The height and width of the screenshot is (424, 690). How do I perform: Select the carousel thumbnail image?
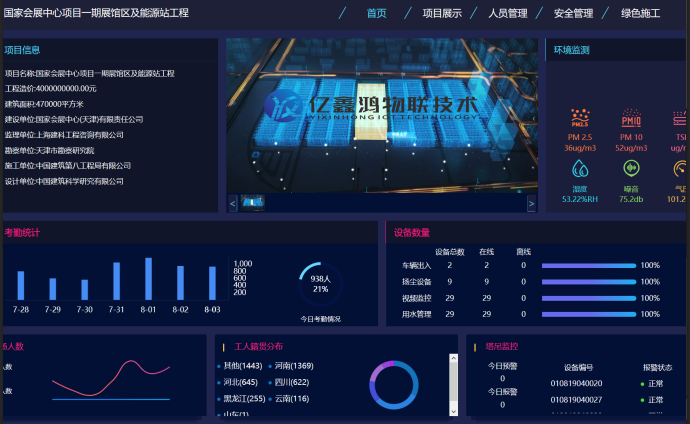[x=253, y=202]
